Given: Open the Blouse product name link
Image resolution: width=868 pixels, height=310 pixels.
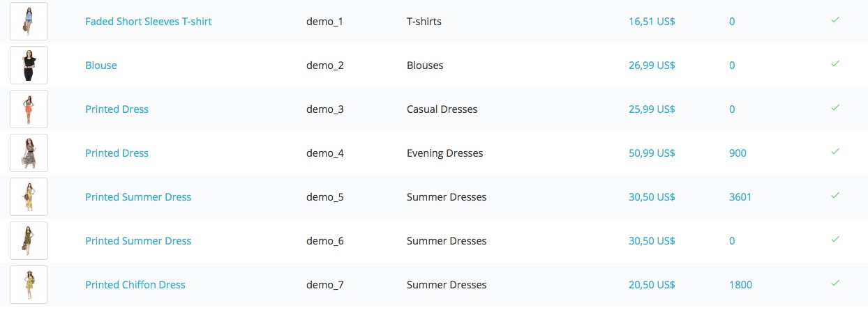Looking at the screenshot, I should [101, 65].
